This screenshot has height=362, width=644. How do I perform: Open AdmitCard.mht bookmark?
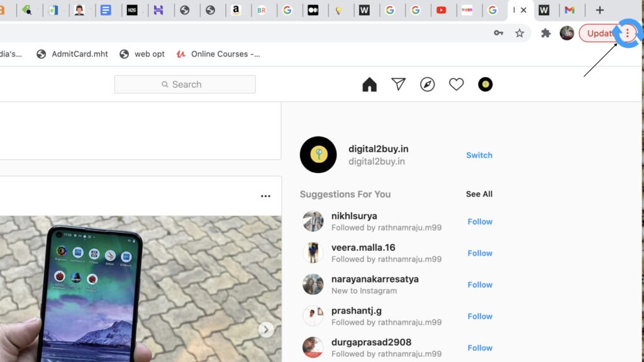(x=72, y=54)
